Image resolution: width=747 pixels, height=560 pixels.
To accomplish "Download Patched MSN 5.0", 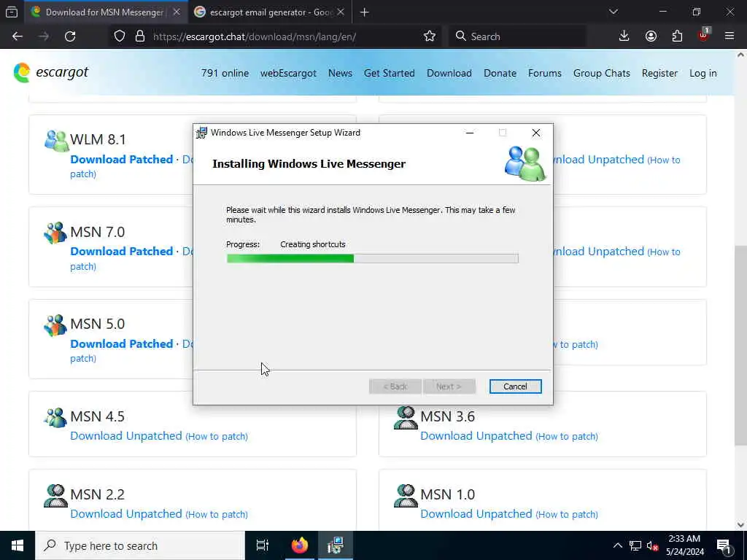I will pyautogui.click(x=122, y=344).
